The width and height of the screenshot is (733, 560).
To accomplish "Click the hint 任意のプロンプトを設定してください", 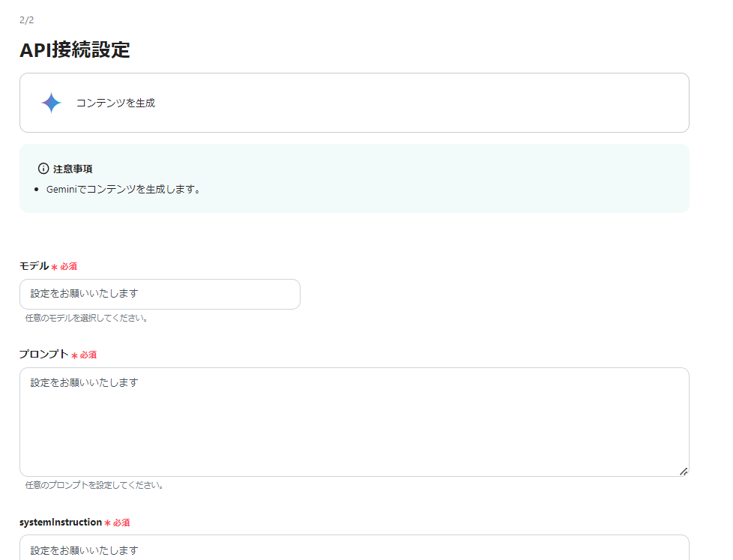I will click(x=94, y=485).
